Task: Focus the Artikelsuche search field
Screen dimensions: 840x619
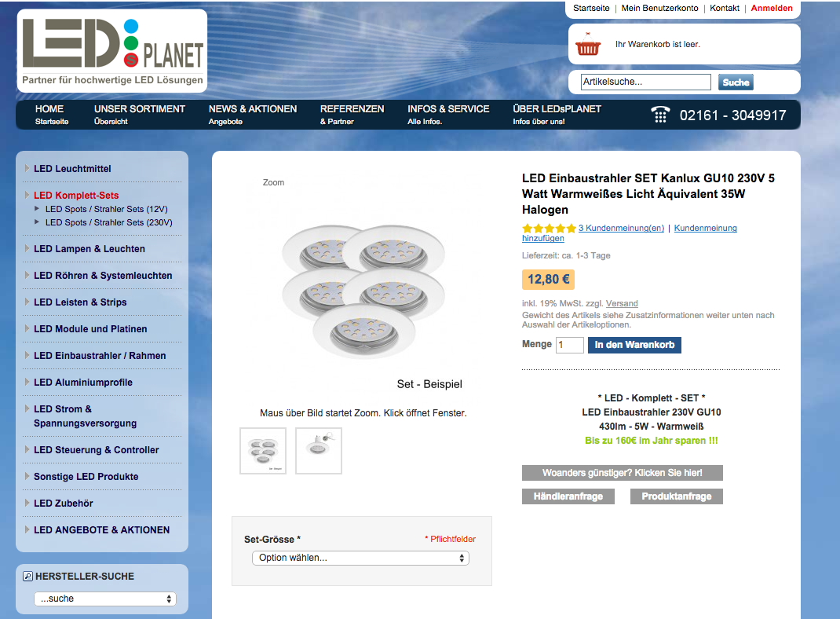Action: click(x=645, y=82)
